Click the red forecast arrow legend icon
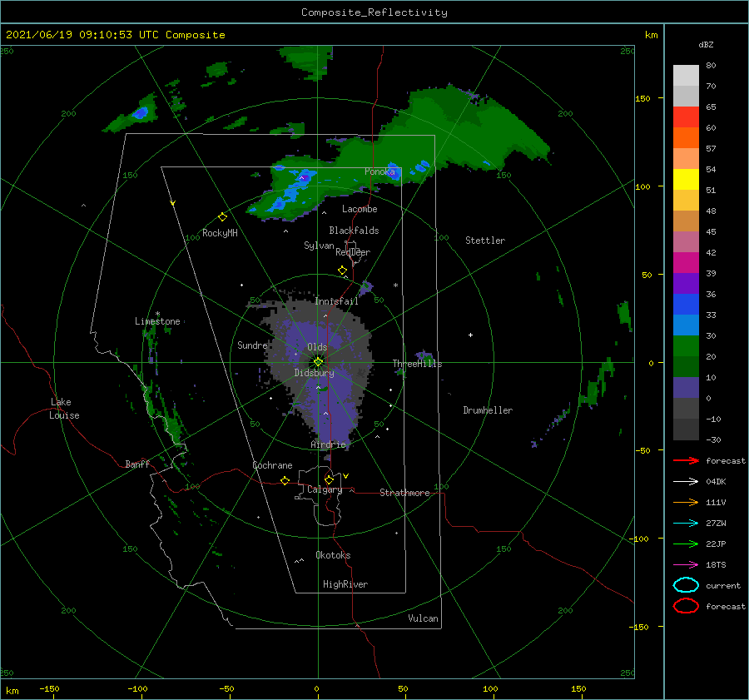 686,460
